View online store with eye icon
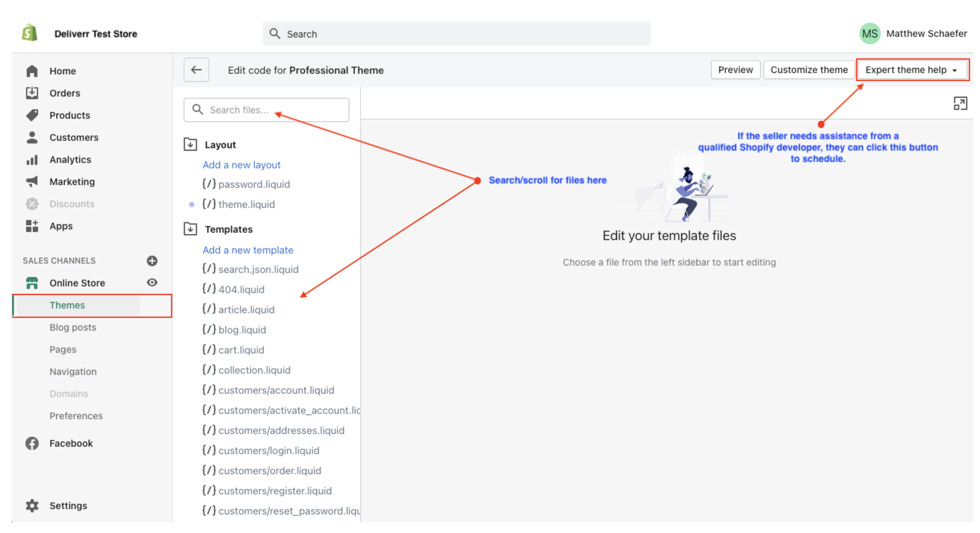 152,283
